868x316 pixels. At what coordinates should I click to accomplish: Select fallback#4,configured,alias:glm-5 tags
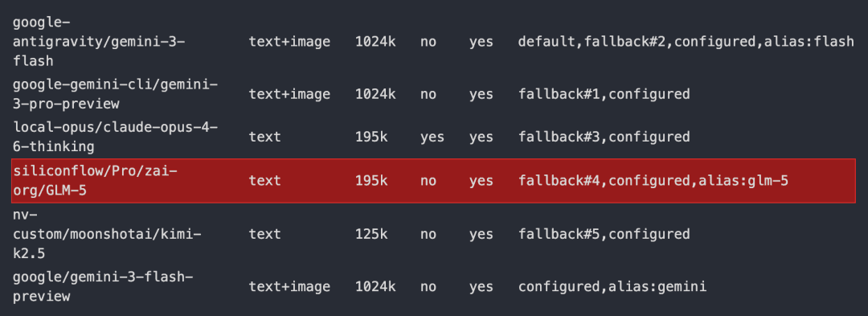pos(653,180)
